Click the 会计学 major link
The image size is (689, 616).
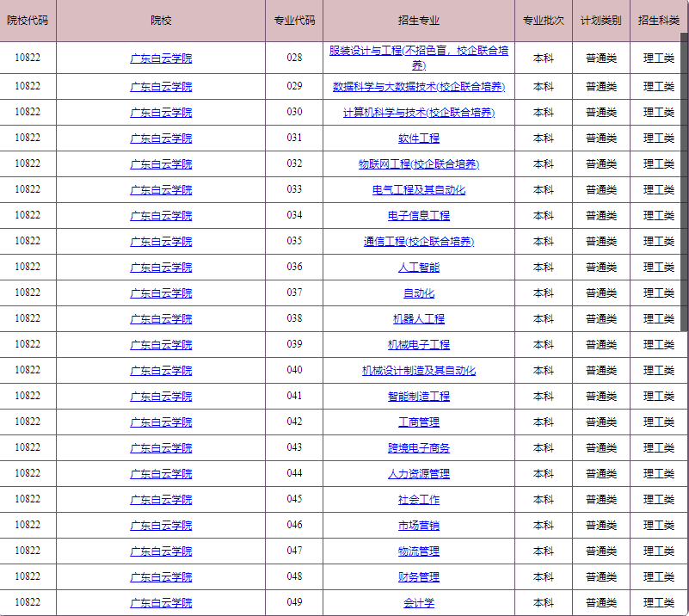click(x=418, y=603)
